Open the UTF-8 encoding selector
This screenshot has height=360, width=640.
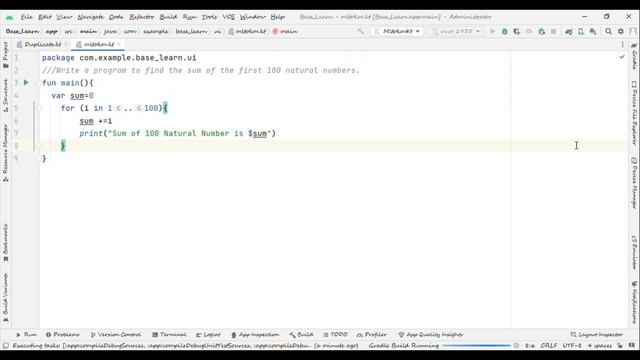pos(572,346)
